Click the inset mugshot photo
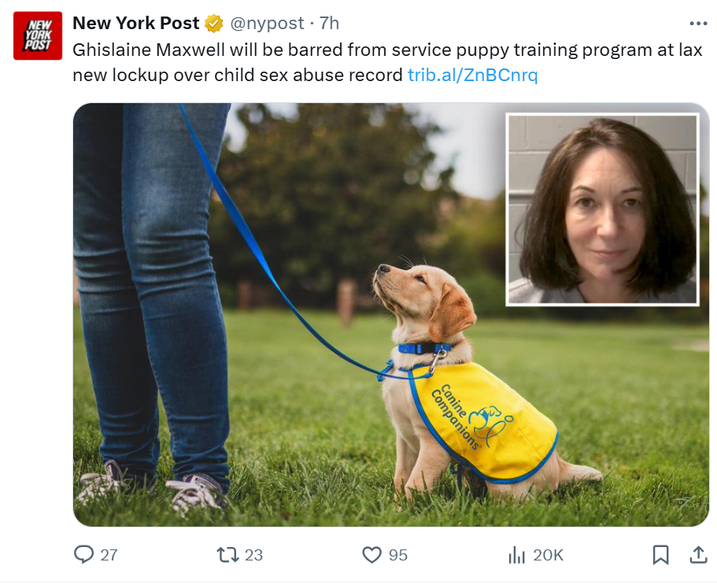The height and width of the screenshot is (588, 717). (603, 209)
